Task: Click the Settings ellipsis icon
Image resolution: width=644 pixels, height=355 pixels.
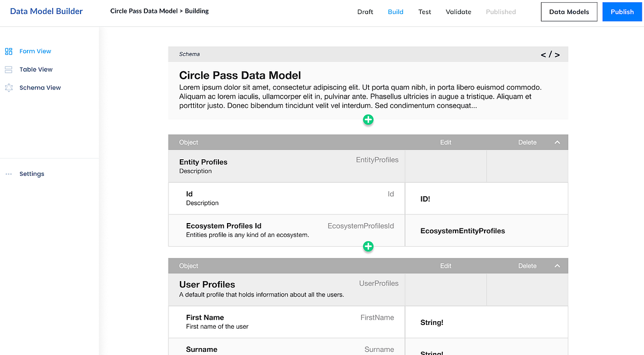Action: click(x=8, y=173)
